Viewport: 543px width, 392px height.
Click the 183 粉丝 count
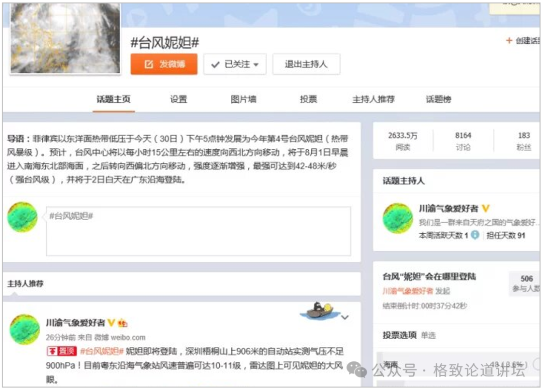pos(524,141)
